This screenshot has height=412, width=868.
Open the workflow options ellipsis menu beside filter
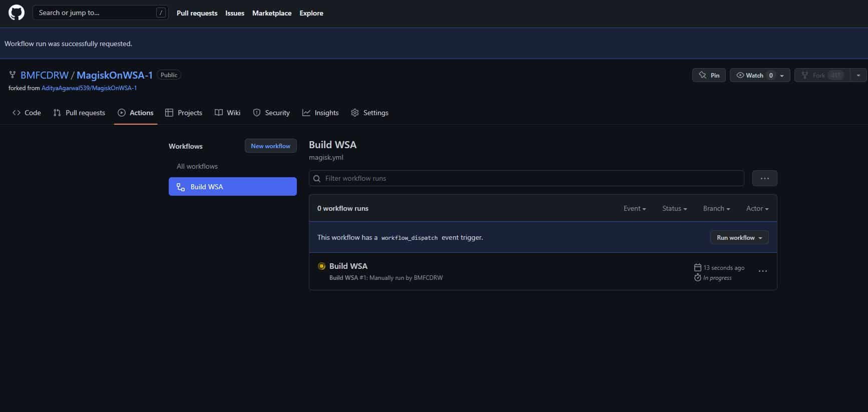point(764,178)
